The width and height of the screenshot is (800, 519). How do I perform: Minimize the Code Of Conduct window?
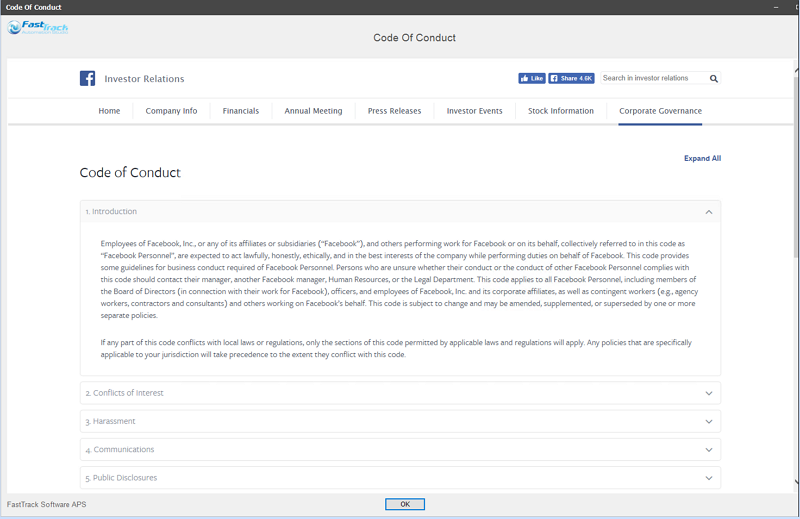pos(776,7)
